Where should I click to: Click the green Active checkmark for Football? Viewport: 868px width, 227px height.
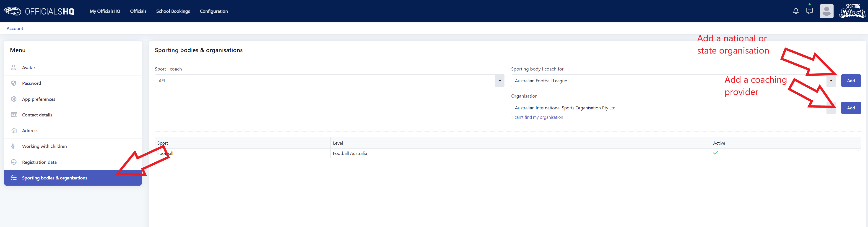click(x=715, y=153)
